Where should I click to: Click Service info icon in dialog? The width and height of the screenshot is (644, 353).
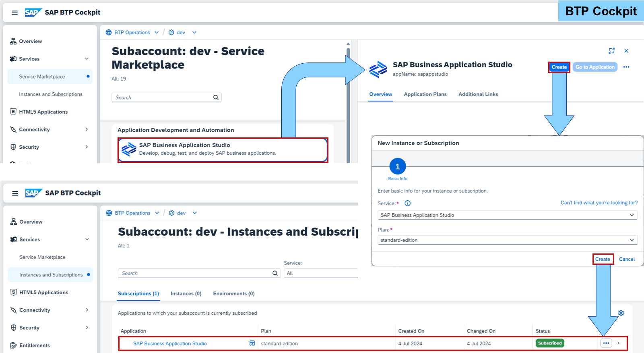pos(407,203)
